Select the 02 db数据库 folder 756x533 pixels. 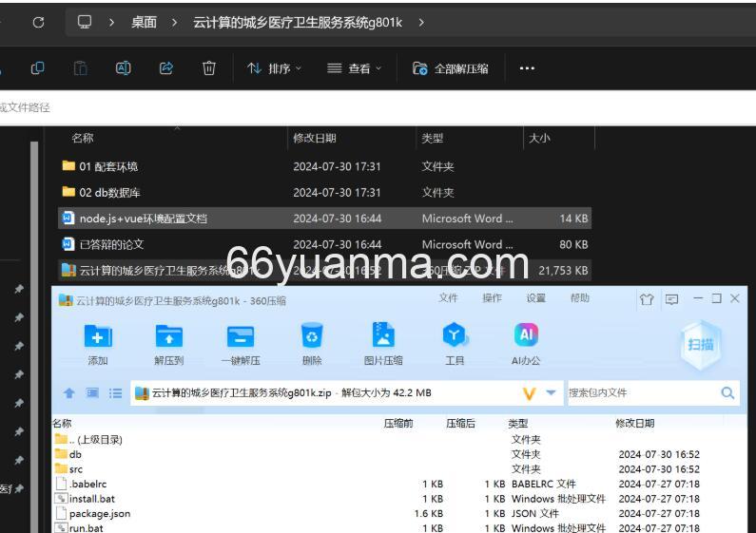[324, 192]
